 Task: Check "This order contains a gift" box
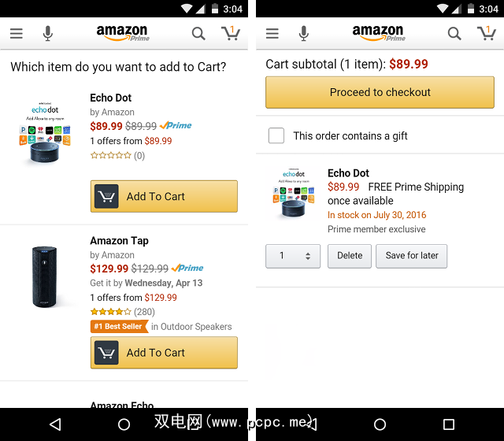tap(276, 135)
